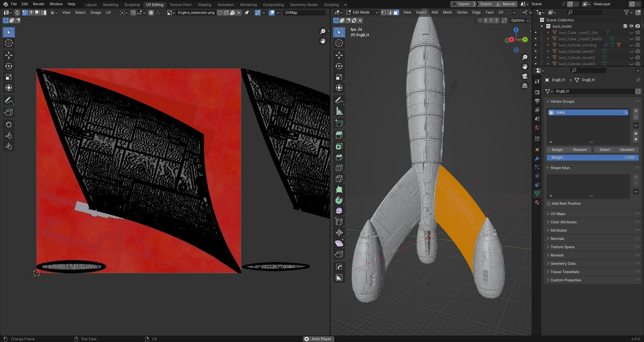
Task: Hide bool_model collection in viewport
Action: pos(631,26)
